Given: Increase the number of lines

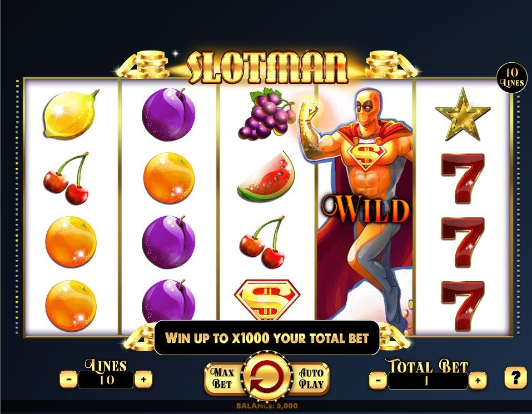Looking at the screenshot, I should (143, 379).
